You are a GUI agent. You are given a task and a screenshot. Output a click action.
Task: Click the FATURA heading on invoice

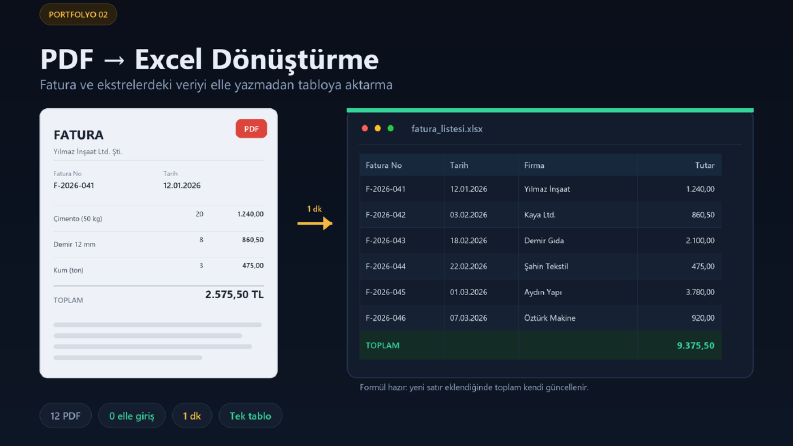78,135
